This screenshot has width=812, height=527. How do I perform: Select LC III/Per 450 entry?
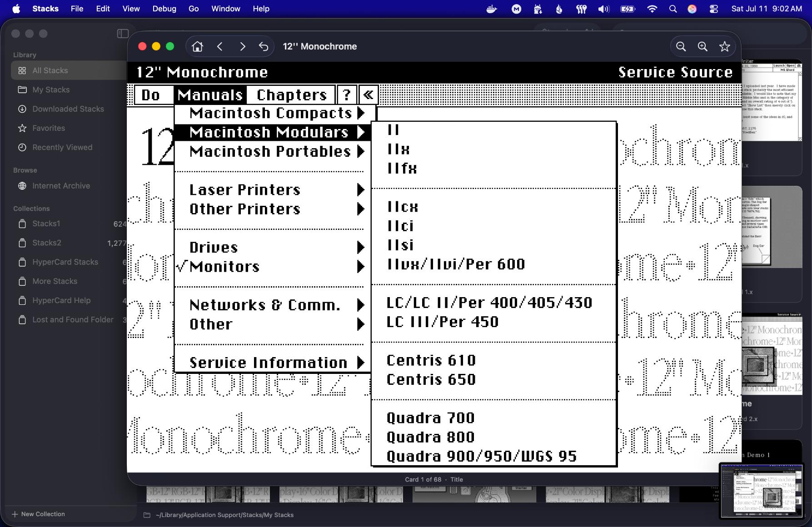coord(494,322)
